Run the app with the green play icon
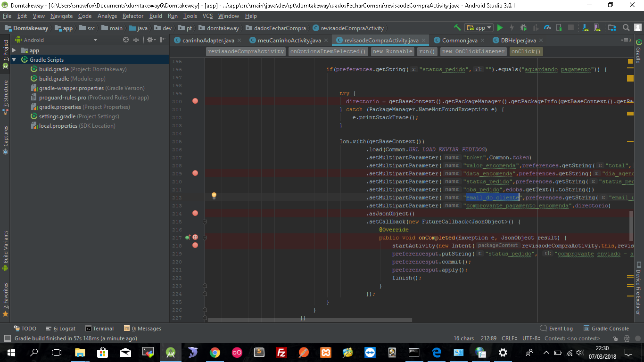Screen dimensions: 644x362 point(500,28)
